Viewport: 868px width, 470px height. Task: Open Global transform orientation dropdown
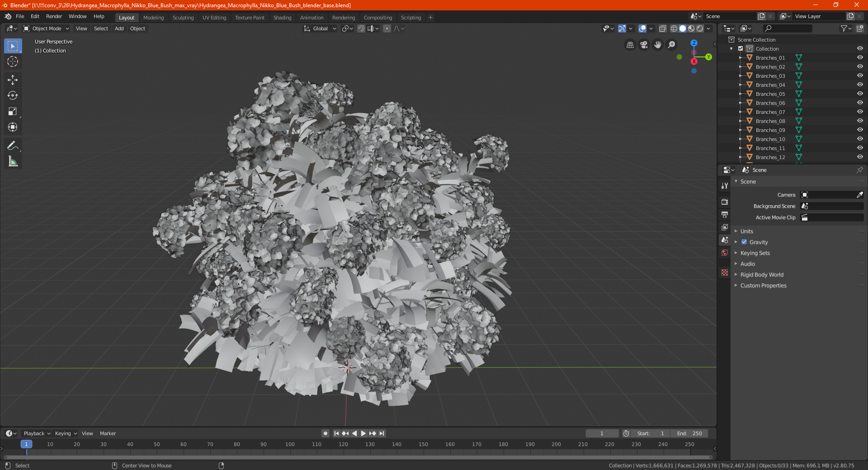click(320, 28)
